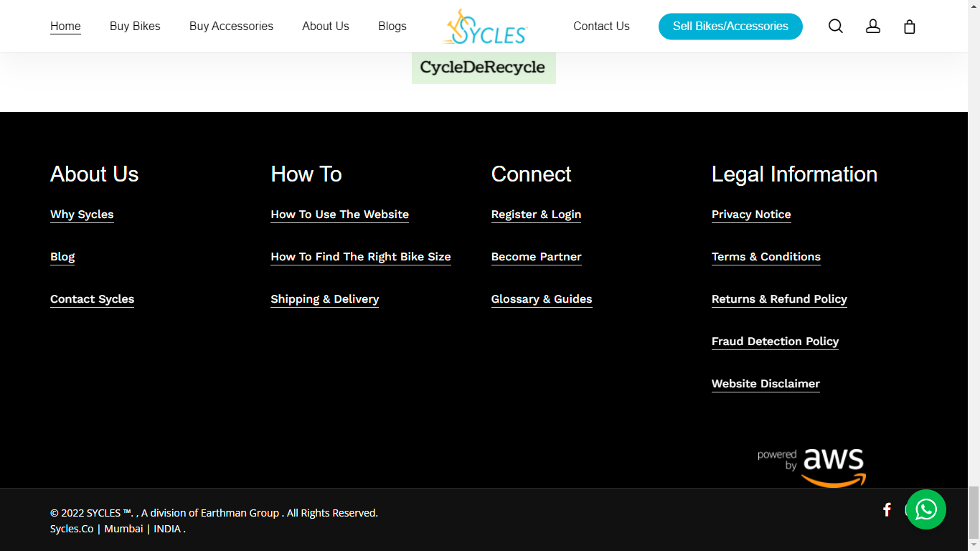
Task: Read the Returns & Refund Policy
Action: (779, 299)
